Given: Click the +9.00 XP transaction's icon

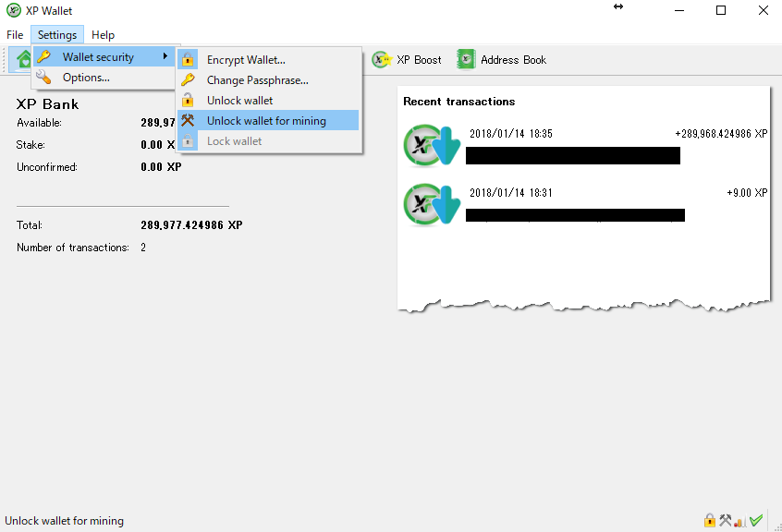Looking at the screenshot, I should pyautogui.click(x=431, y=204).
